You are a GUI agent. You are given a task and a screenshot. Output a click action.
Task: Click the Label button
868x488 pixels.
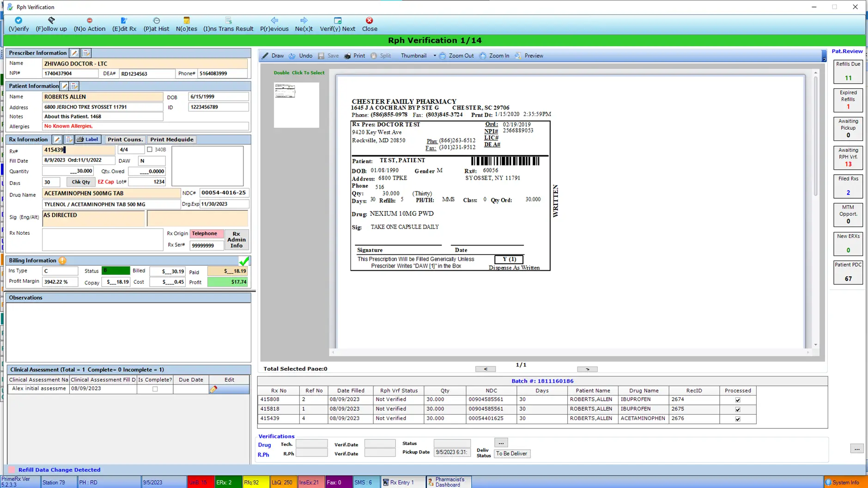pos(88,140)
